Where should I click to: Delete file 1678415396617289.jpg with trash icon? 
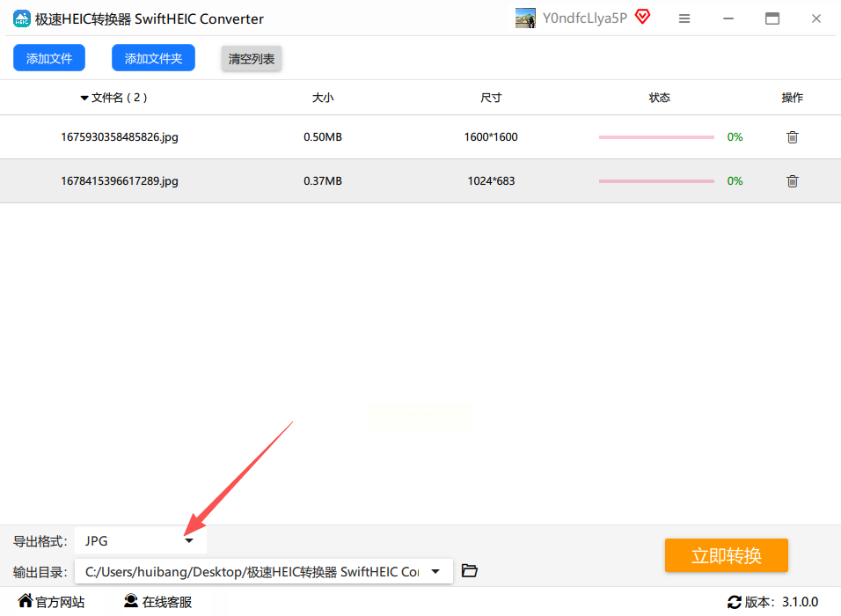[793, 181]
